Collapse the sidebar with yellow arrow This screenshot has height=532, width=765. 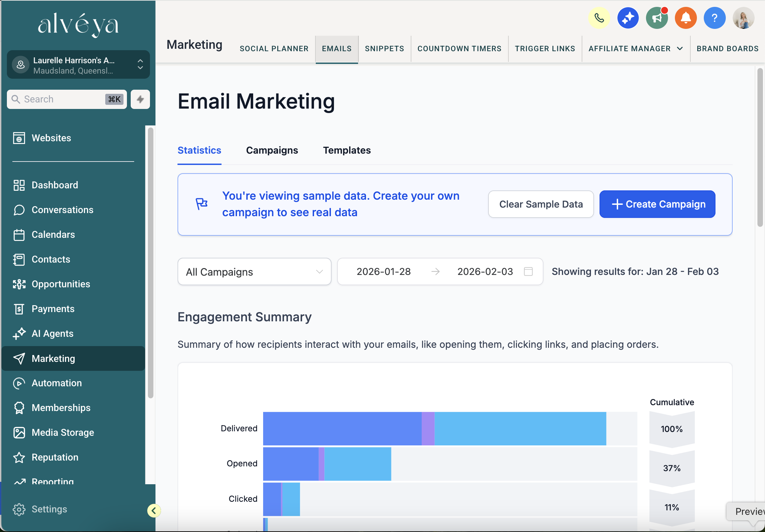(x=154, y=510)
